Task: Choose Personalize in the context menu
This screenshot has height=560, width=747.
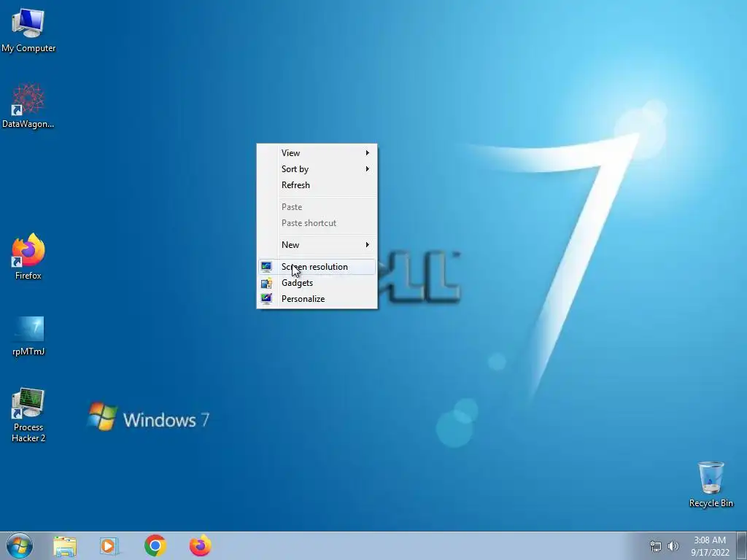Action: pos(317,299)
